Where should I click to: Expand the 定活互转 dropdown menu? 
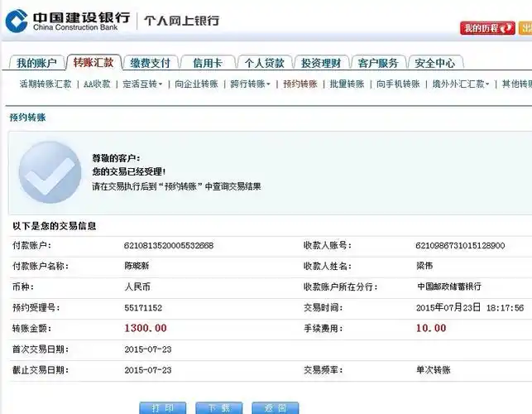tap(142, 84)
